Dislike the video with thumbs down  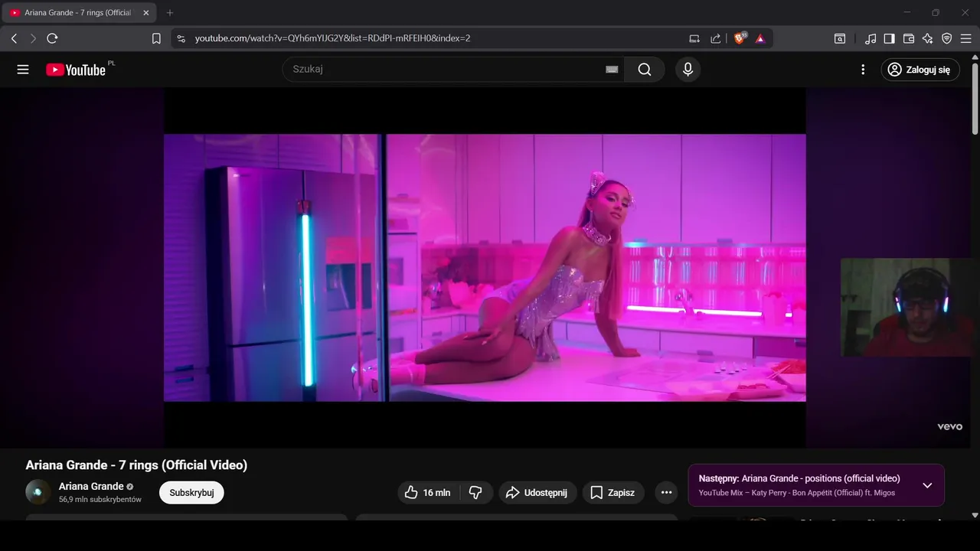475,493
